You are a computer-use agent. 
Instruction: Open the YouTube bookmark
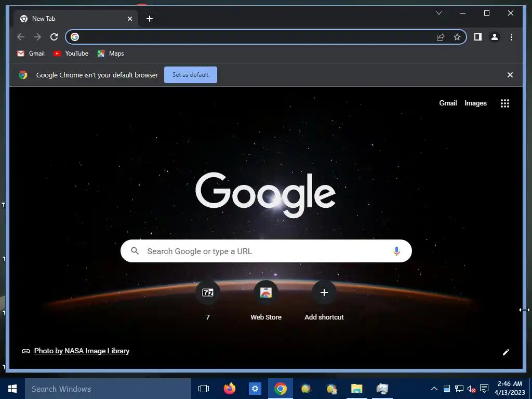click(71, 54)
